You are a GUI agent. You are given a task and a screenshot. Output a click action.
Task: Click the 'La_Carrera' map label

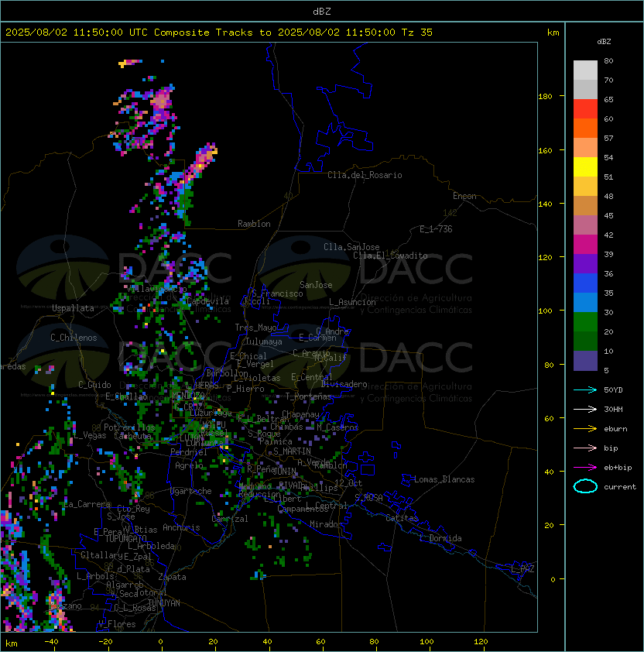(x=87, y=504)
